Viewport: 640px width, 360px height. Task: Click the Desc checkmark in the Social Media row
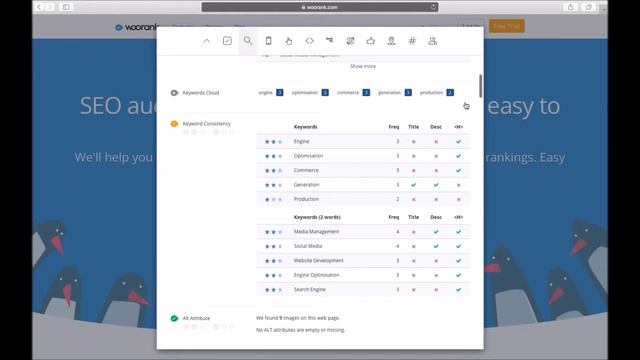pos(436,246)
